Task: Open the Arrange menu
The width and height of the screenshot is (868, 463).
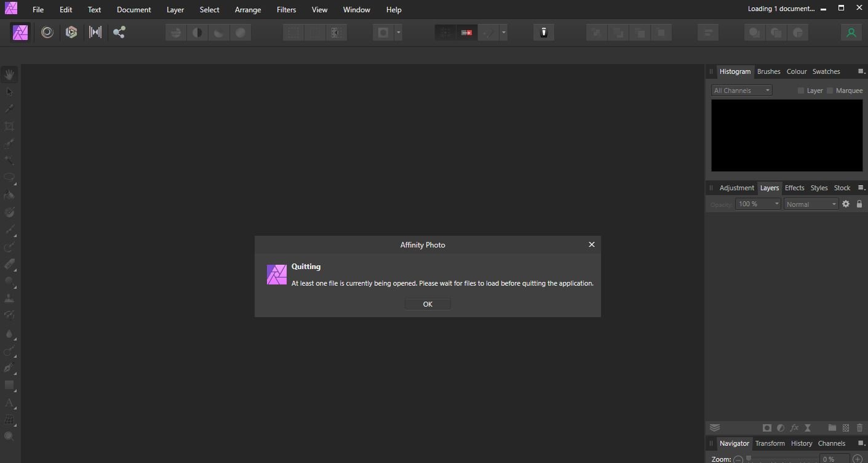Action: (248, 9)
